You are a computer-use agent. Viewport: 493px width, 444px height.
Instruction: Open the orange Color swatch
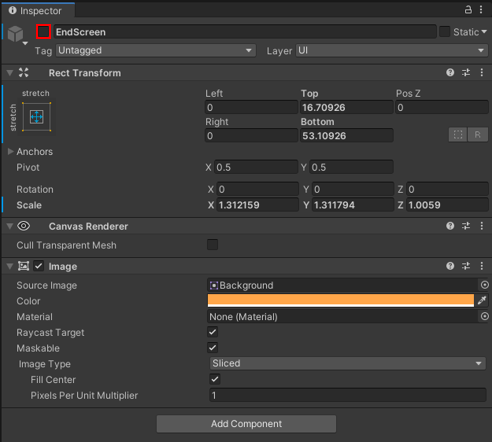[341, 300]
